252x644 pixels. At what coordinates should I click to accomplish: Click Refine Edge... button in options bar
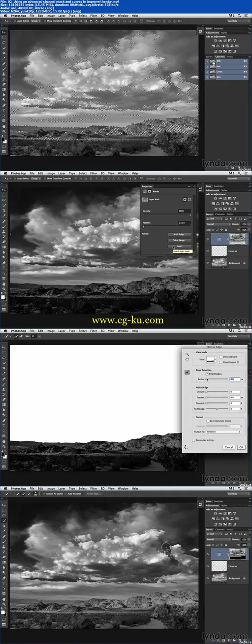[x=93, y=494]
